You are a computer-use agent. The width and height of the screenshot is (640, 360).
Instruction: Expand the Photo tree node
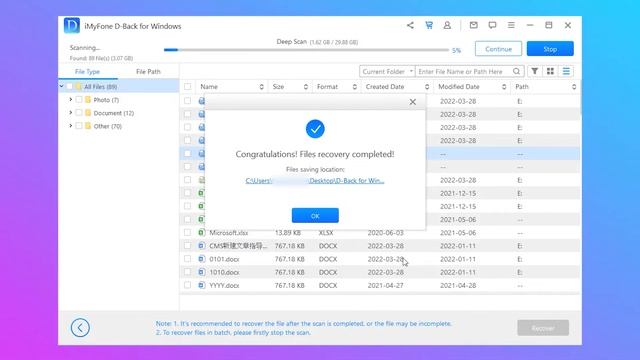(x=71, y=100)
